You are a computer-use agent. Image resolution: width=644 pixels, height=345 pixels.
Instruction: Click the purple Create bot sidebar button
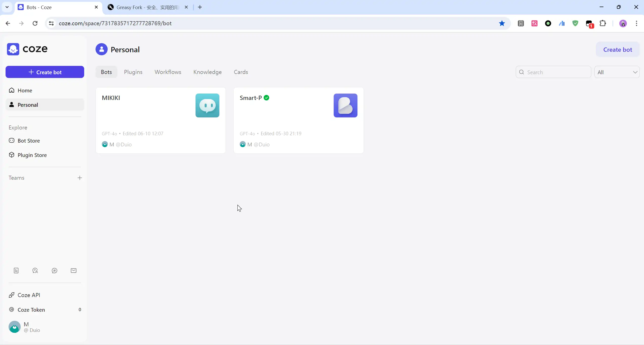coord(45,72)
